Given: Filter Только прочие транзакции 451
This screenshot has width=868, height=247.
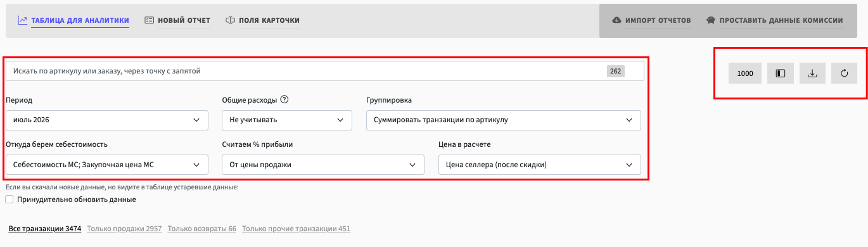Looking at the screenshot, I should 296,229.
